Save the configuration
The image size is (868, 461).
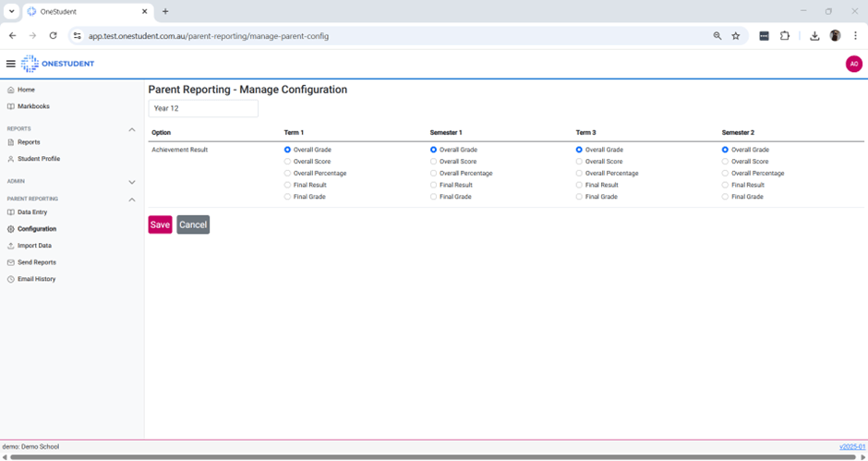[x=160, y=224]
